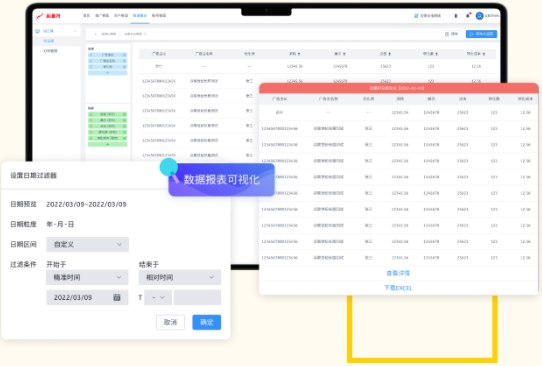
Task: Expand the T offset sign dropdown
Action: [158, 297]
